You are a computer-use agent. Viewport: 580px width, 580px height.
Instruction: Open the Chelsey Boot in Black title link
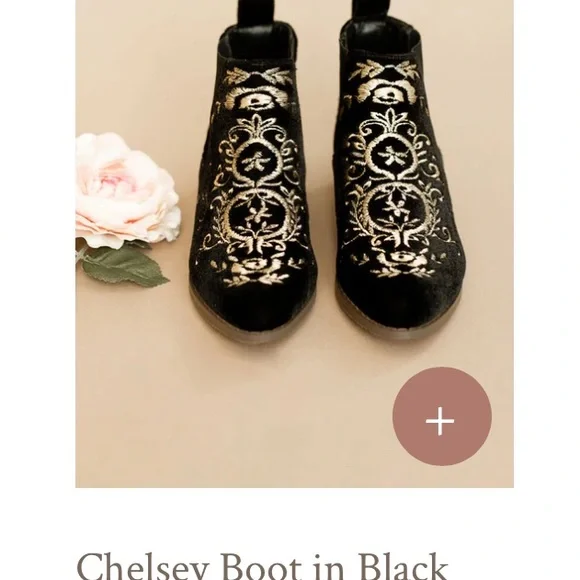(262, 566)
